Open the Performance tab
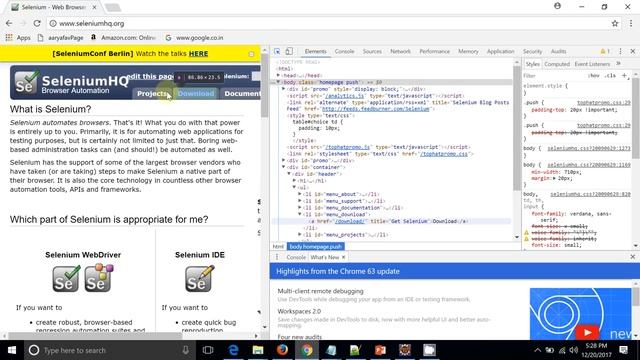 pyautogui.click(x=435, y=51)
